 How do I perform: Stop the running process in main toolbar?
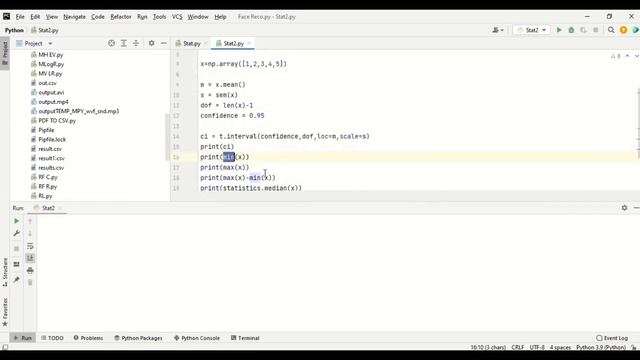tap(596, 30)
